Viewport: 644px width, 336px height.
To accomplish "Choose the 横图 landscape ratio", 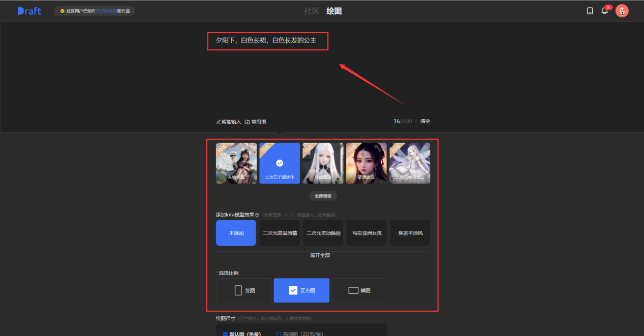I will point(359,290).
